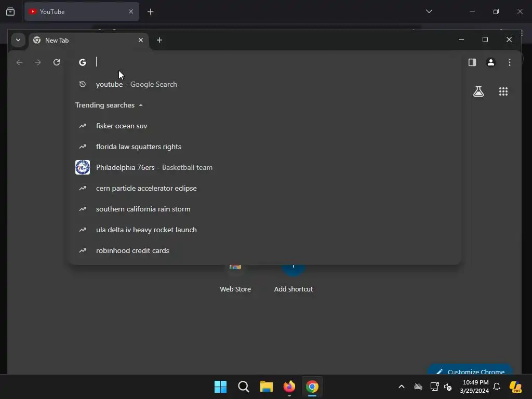Click the Customize Chrome button
532x399 pixels.
click(x=470, y=370)
